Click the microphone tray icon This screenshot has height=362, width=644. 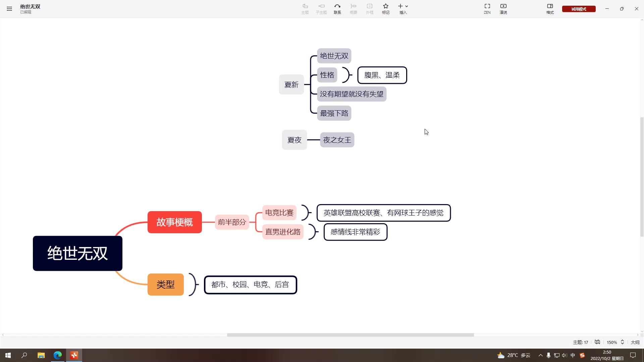click(x=548, y=355)
